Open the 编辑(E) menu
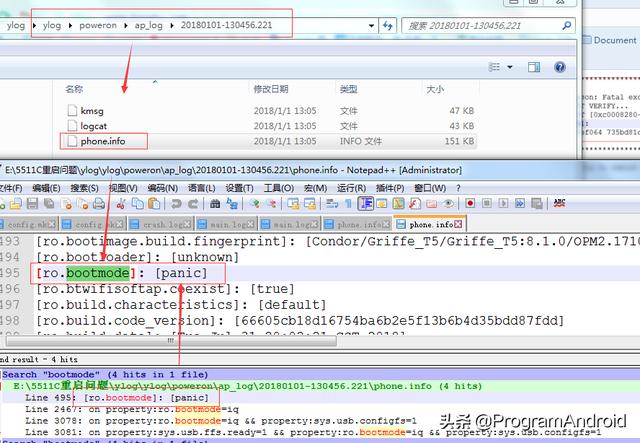 point(46,188)
